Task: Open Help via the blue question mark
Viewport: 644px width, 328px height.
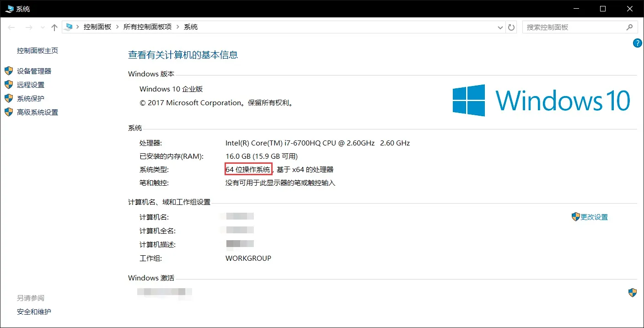Action: pyautogui.click(x=637, y=43)
